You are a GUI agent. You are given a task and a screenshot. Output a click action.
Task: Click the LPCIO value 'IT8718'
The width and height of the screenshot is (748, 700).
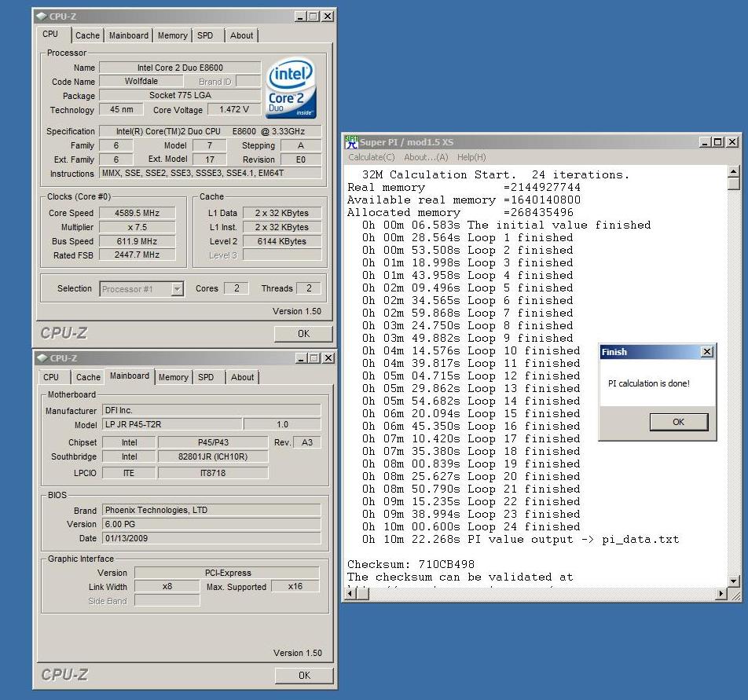213,473
